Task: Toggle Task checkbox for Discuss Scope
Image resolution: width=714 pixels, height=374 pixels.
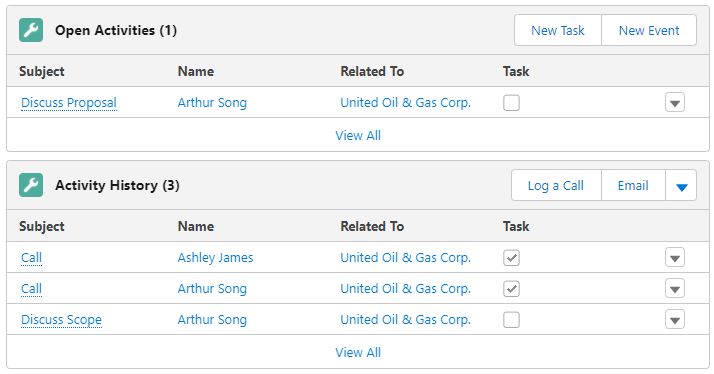Action: pyautogui.click(x=511, y=319)
